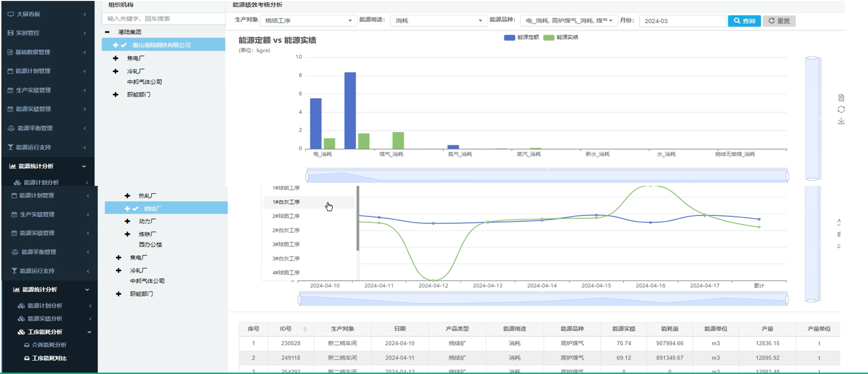Click the 工序能耗分析 cubes icon
Image resolution: width=868 pixels, height=374 pixels.
[x=21, y=332]
